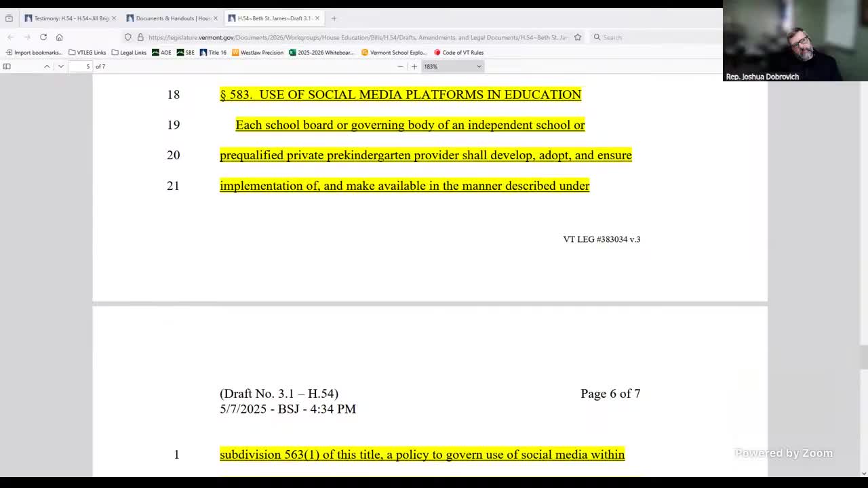Open the Code of VT Rules bookmark
This screenshot has height=488, width=868.
point(459,52)
